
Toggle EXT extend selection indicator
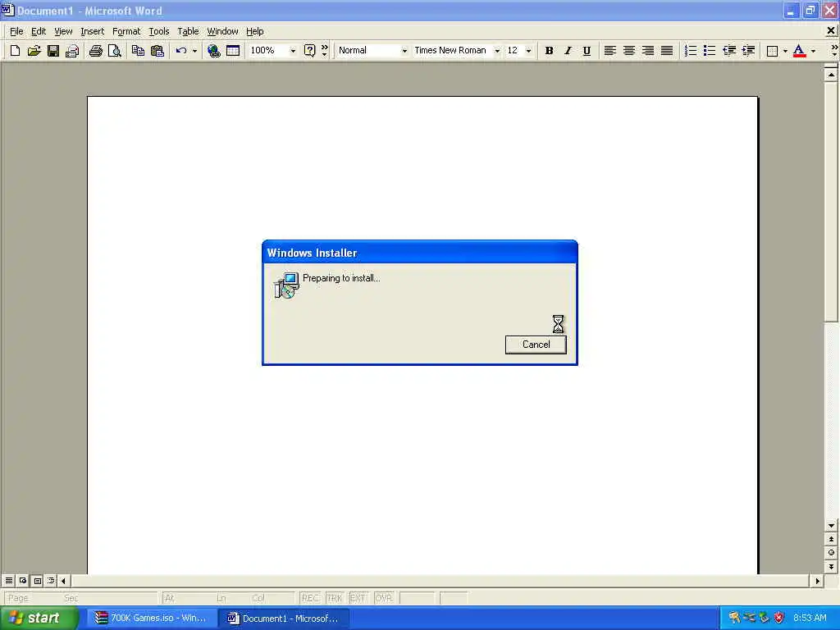[358, 598]
